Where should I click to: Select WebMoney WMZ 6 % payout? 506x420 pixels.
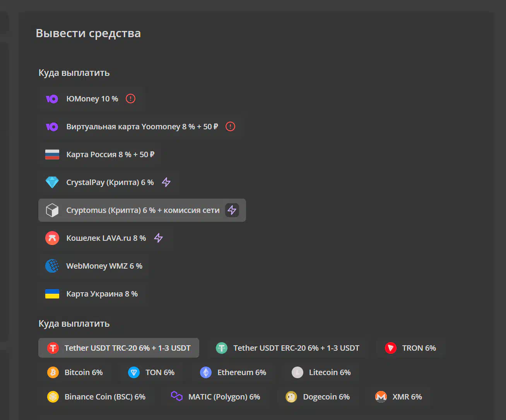coord(94,266)
